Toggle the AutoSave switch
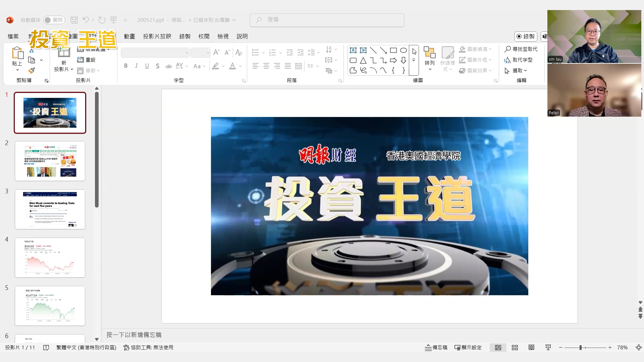The width and height of the screenshot is (644, 362). tap(54, 20)
